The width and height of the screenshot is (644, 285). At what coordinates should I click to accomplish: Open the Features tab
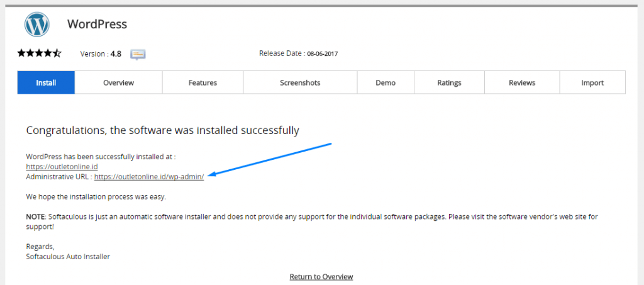(203, 82)
